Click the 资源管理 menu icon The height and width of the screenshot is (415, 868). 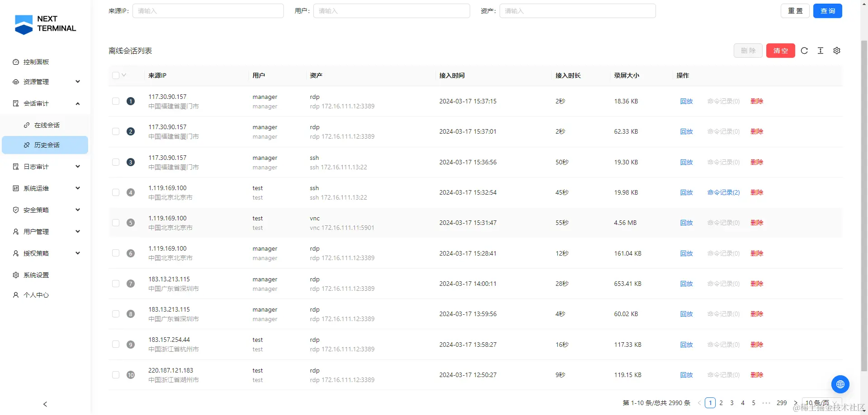click(x=16, y=82)
